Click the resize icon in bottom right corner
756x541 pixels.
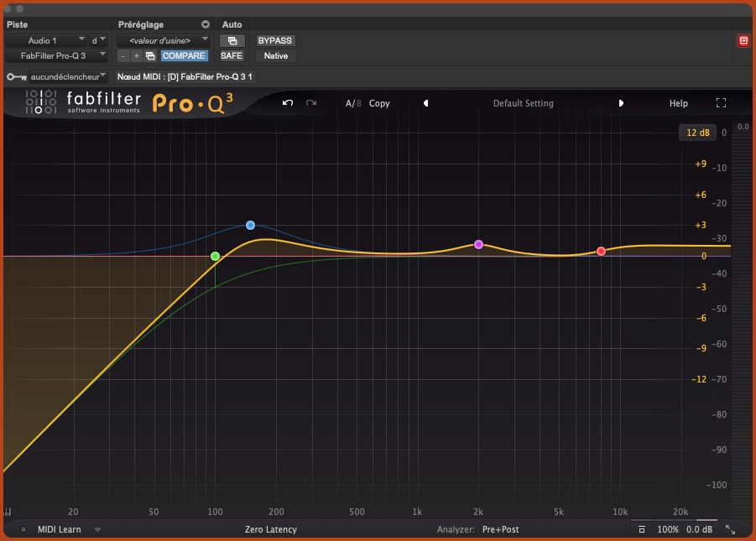pos(730,529)
